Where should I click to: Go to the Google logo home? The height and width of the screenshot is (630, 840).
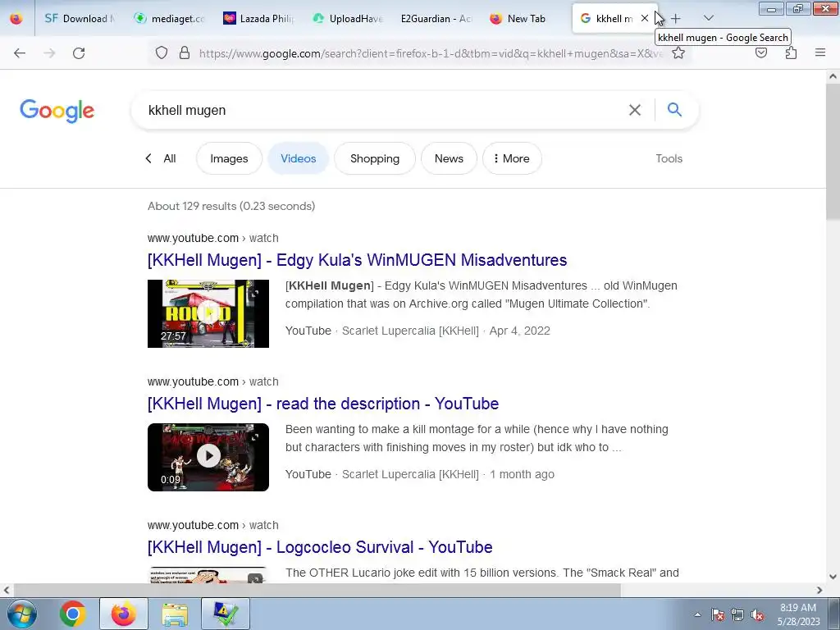point(57,111)
